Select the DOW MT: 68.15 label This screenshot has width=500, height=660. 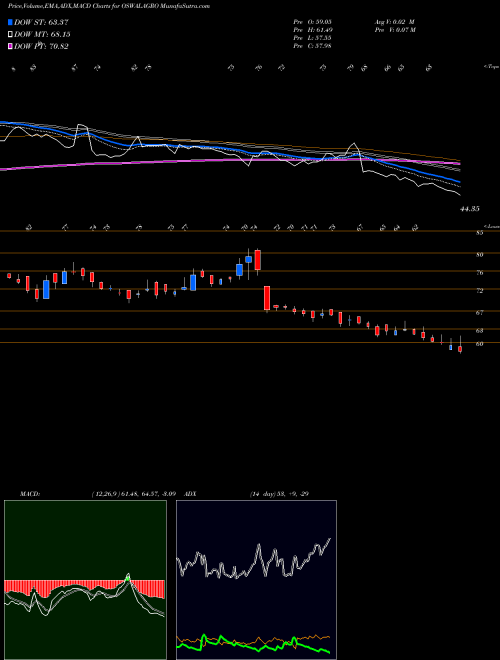[x=42, y=35]
